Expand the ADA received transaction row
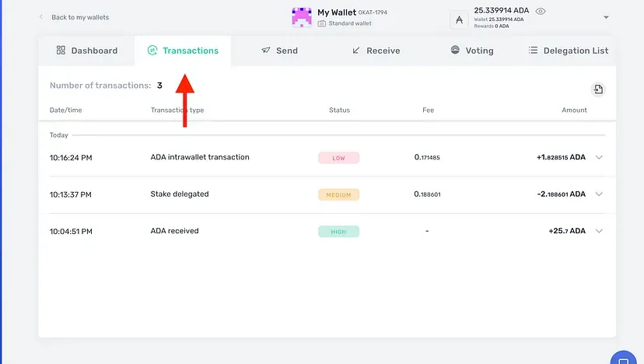This screenshot has height=364, width=644. (599, 231)
